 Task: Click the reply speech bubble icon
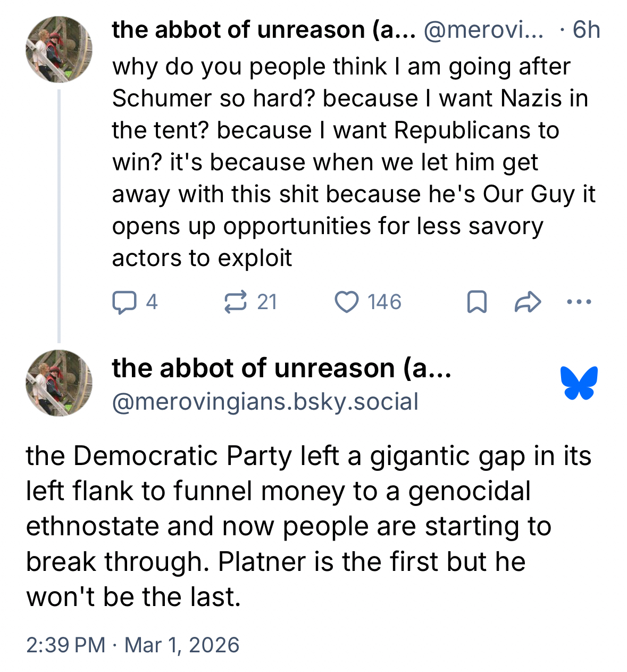(123, 302)
